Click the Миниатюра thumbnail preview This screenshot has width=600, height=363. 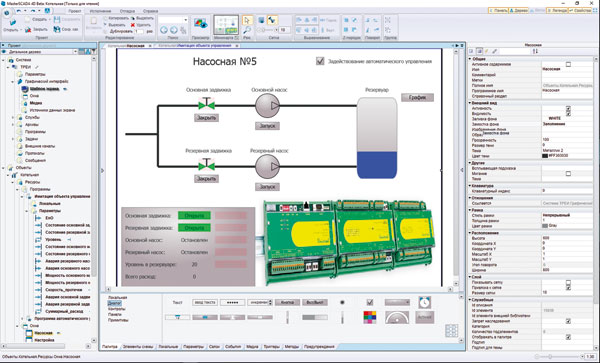pos(226,25)
